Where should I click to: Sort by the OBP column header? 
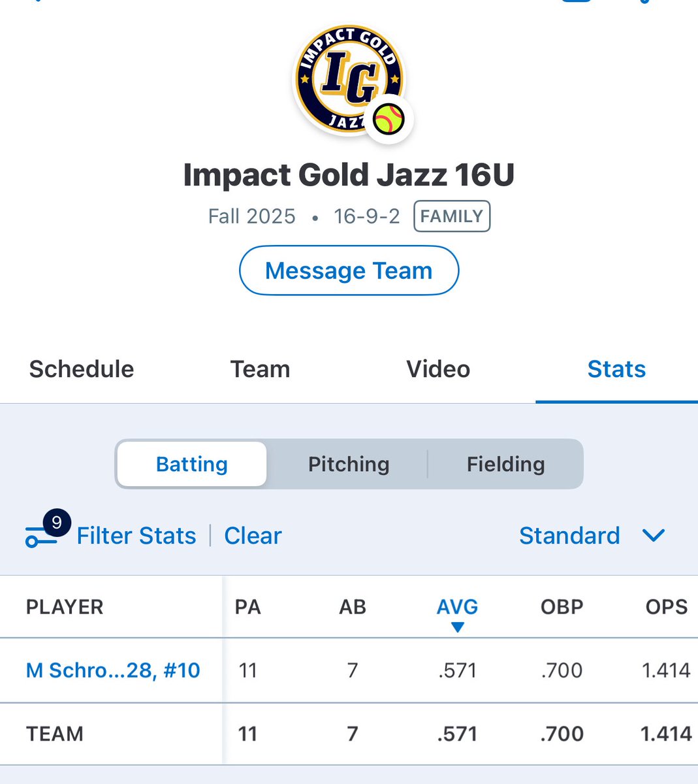pos(562,607)
